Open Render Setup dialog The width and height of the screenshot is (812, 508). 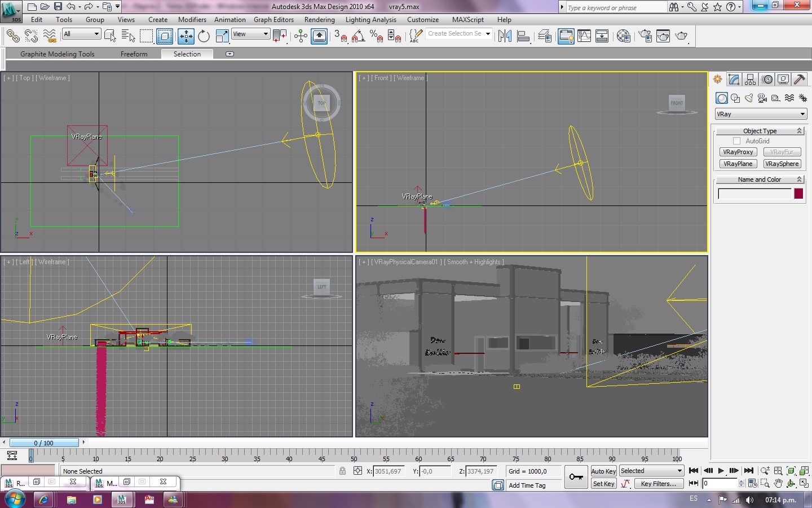(x=645, y=36)
